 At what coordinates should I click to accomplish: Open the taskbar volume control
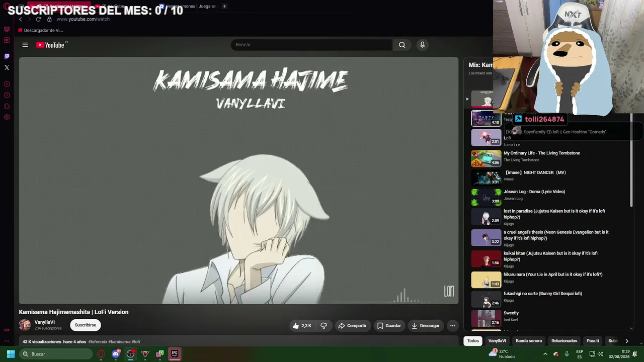click(600, 354)
